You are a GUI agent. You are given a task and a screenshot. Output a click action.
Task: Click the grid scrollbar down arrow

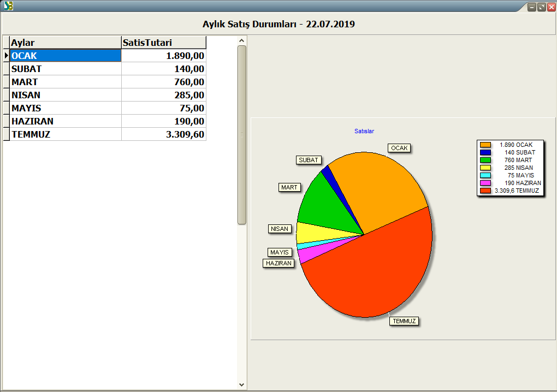point(242,385)
